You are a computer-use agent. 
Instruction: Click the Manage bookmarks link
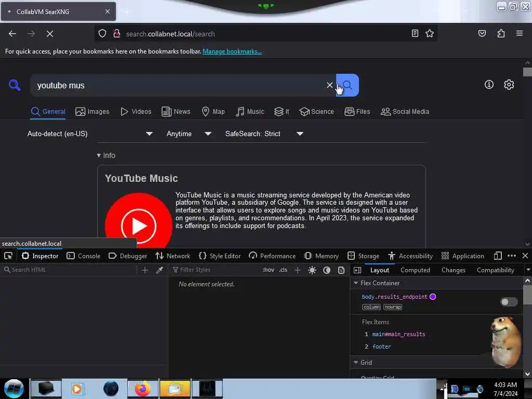232,51
